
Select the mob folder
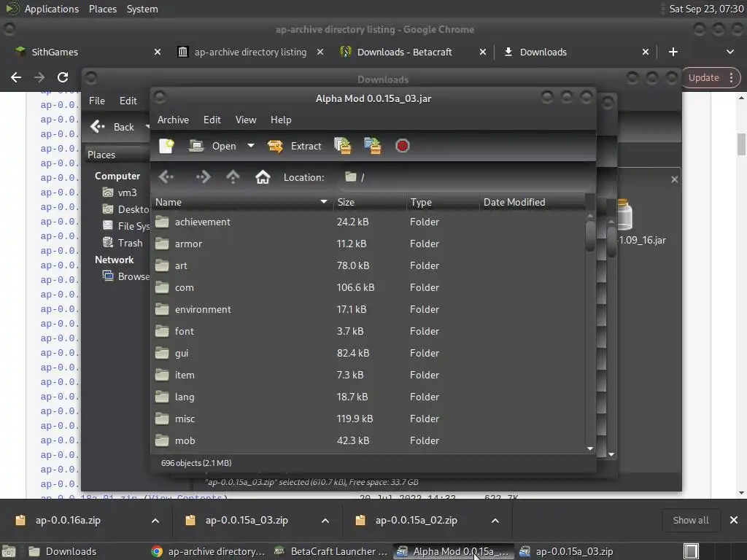(368, 441)
